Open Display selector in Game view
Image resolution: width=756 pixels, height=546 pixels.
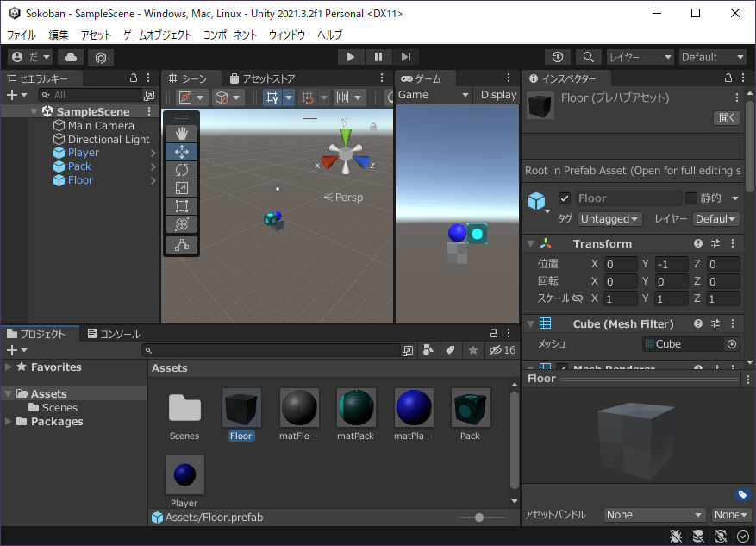pyautogui.click(x=497, y=95)
